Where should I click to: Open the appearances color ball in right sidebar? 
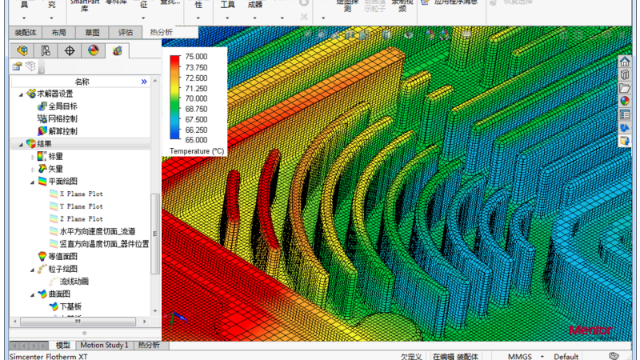coord(624,101)
